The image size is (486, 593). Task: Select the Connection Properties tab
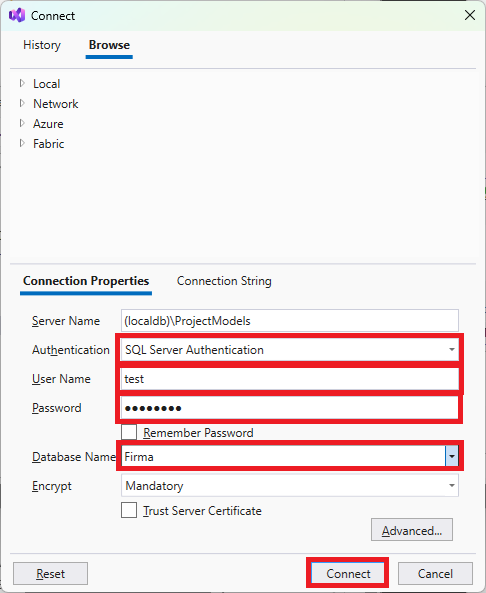click(x=86, y=281)
